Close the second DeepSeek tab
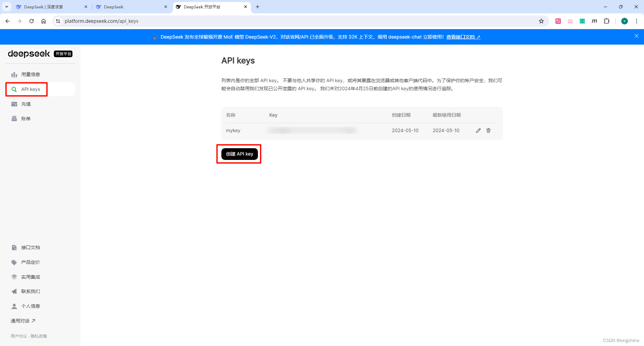The height and width of the screenshot is (346, 644). click(x=166, y=7)
